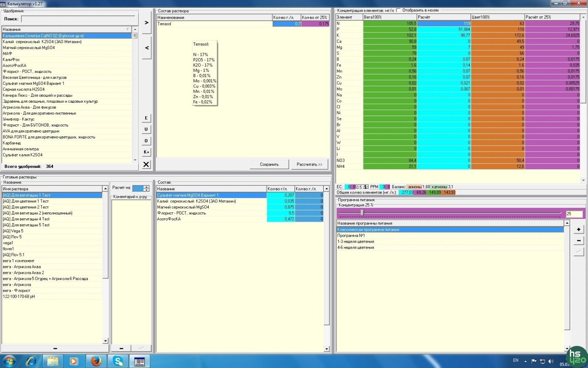Click the EC value spinner arrows
The width and height of the screenshot is (588, 368).
coord(365,187)
